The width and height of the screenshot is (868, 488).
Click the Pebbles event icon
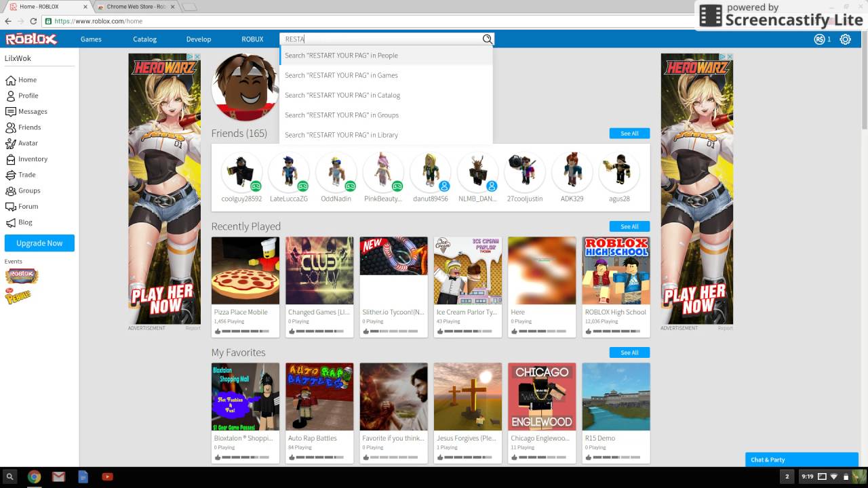tap(18, 296)
